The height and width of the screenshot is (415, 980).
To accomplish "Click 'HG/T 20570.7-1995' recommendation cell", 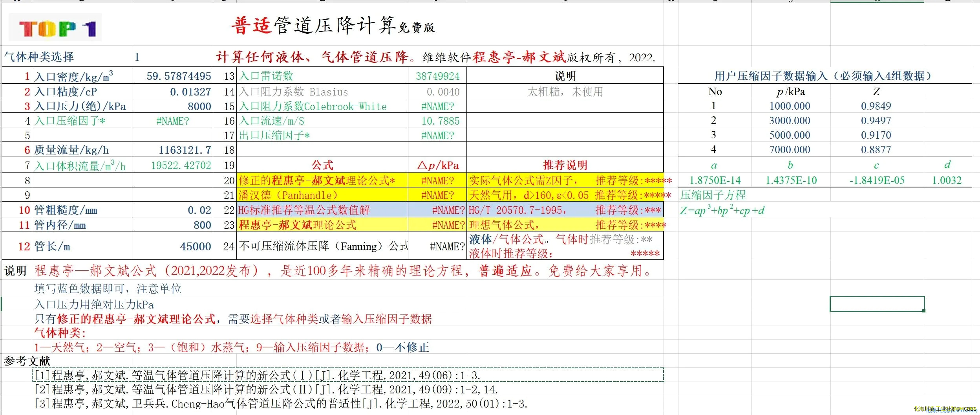I will [x=565, y=210].
